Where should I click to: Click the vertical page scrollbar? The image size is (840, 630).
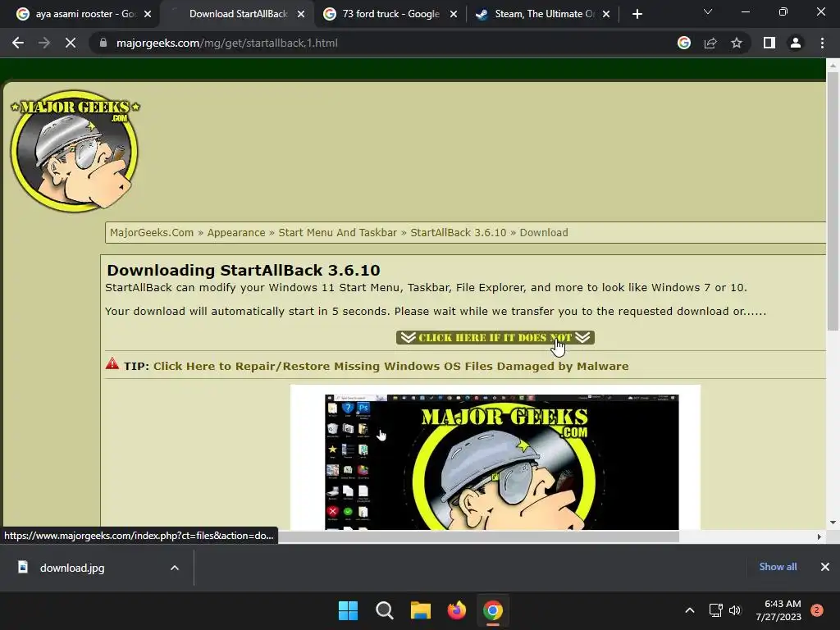[833, 201]
